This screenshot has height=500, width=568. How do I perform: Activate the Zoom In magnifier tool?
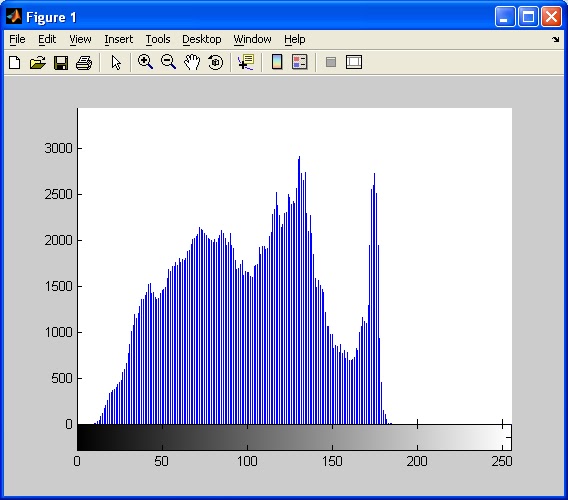(x=145, y=62)
